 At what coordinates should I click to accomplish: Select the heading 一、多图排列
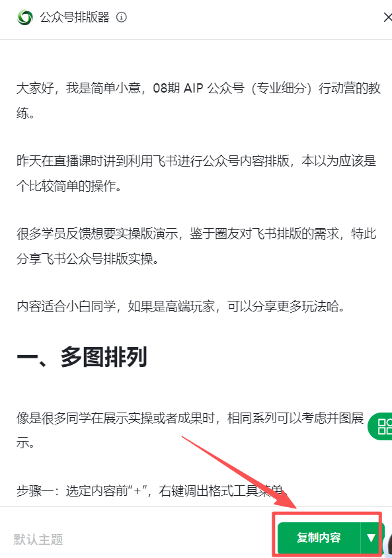coord(82,356)
